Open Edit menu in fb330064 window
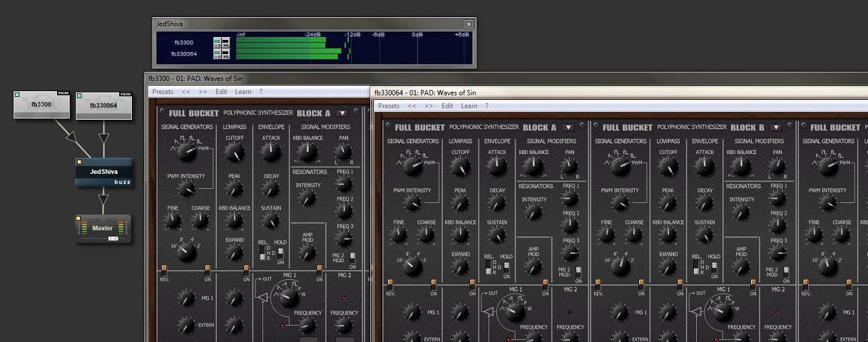Image resolution: width=868 pixels, height=342 pixels. point(447,106)
